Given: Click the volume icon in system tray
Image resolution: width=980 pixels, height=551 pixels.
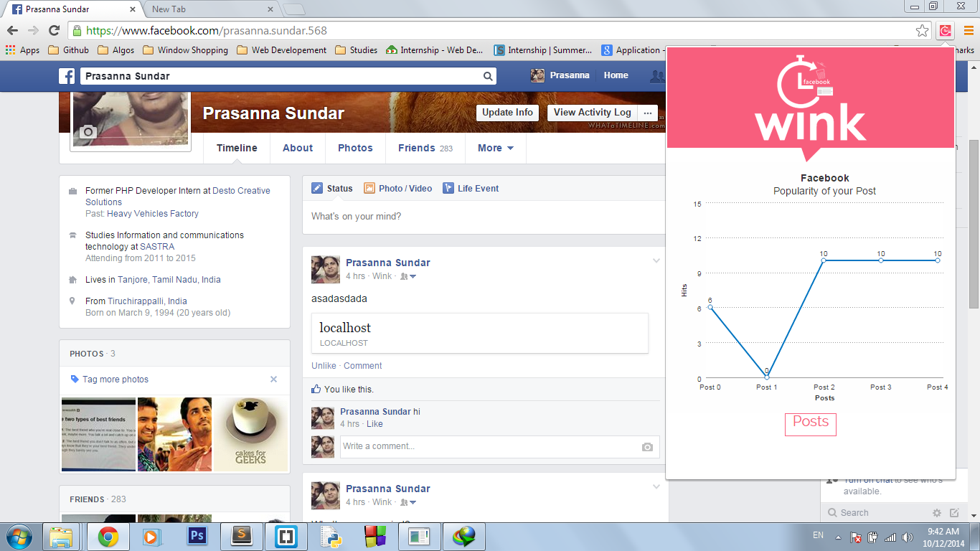Looking at the screenshot, I should pos(907,537).
